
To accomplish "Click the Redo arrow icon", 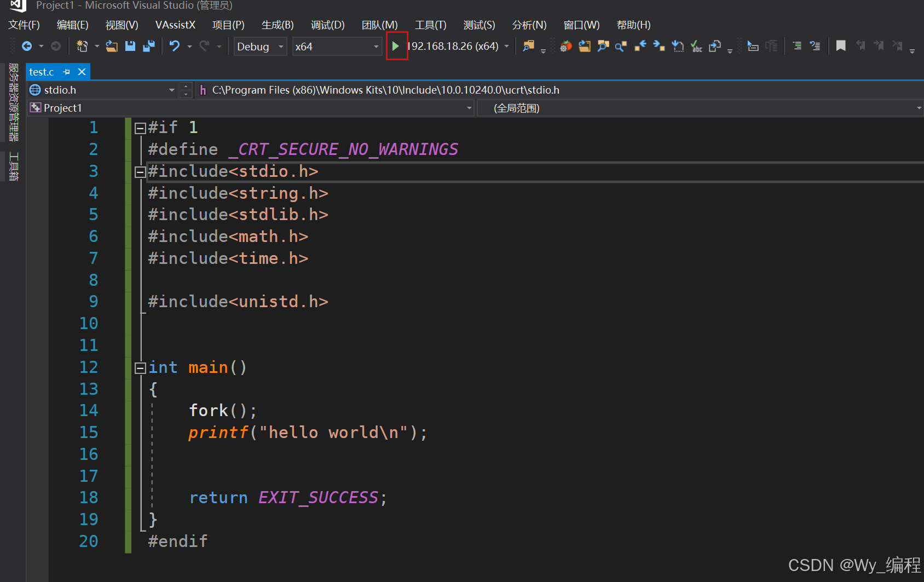I will pos(204,47).
